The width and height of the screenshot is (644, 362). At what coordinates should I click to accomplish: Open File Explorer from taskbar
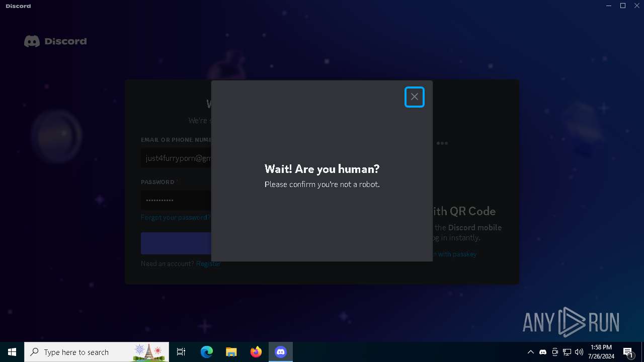click(231, 352)
